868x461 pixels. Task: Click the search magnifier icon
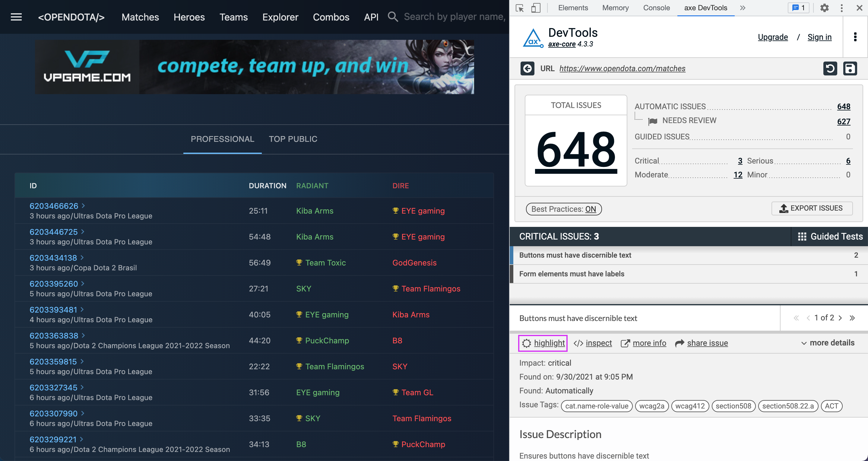(393, 17)
